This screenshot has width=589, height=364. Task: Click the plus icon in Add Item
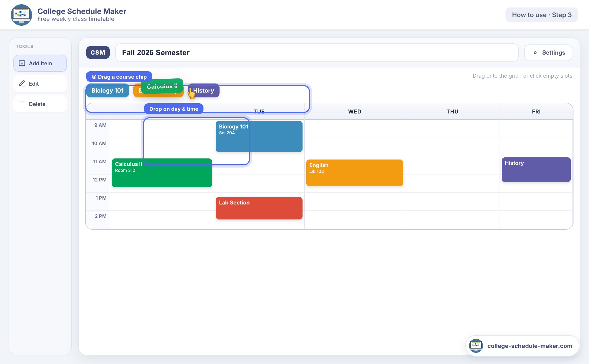(22, 63)
